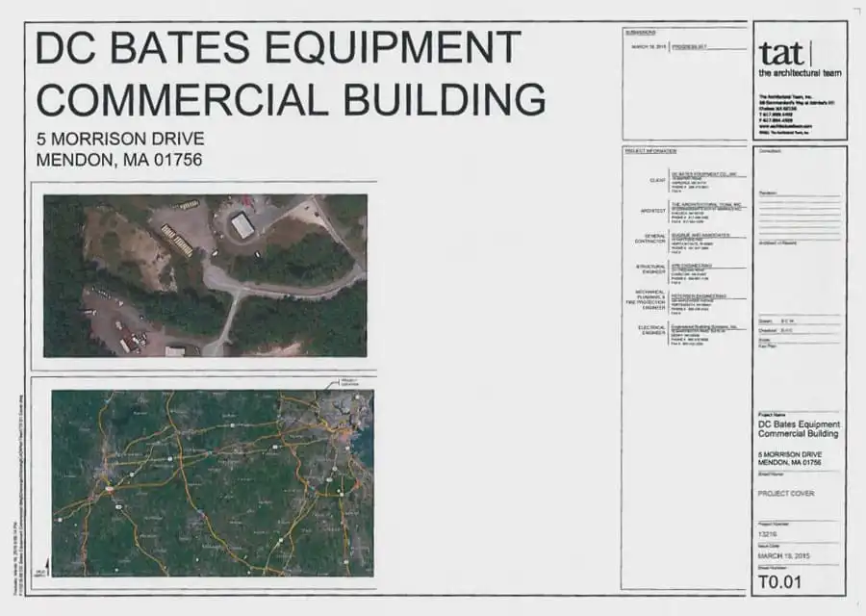The image size is (866, 616).
Task: Open the regional road map image
Action: pos(213,483)
